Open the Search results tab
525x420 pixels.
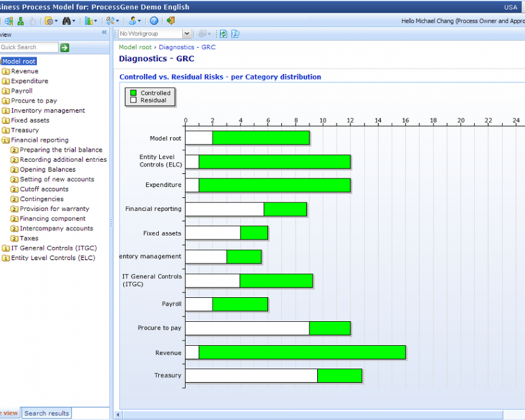click(46, 413)
